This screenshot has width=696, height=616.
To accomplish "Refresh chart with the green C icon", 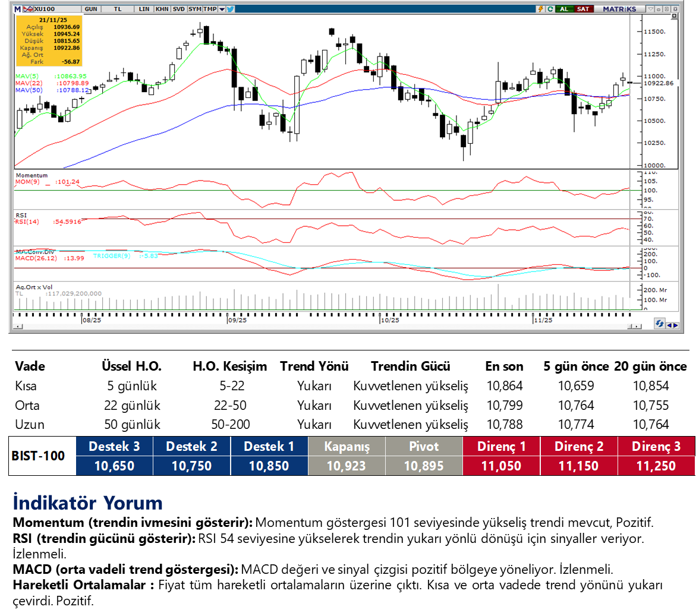I will (550, 9).
